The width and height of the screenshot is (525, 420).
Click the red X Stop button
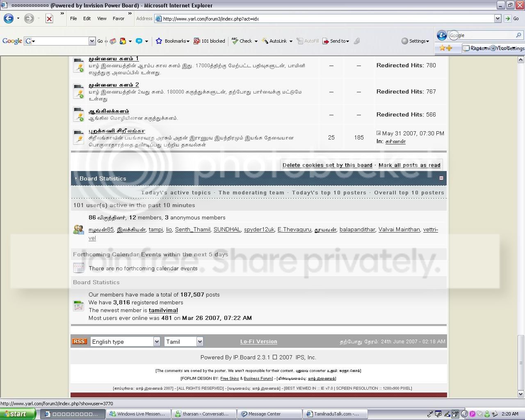tap(49, 18)
